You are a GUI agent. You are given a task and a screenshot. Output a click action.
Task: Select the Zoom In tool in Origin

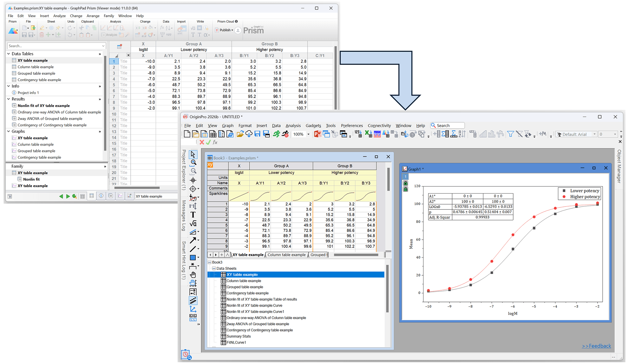(193, 163)
